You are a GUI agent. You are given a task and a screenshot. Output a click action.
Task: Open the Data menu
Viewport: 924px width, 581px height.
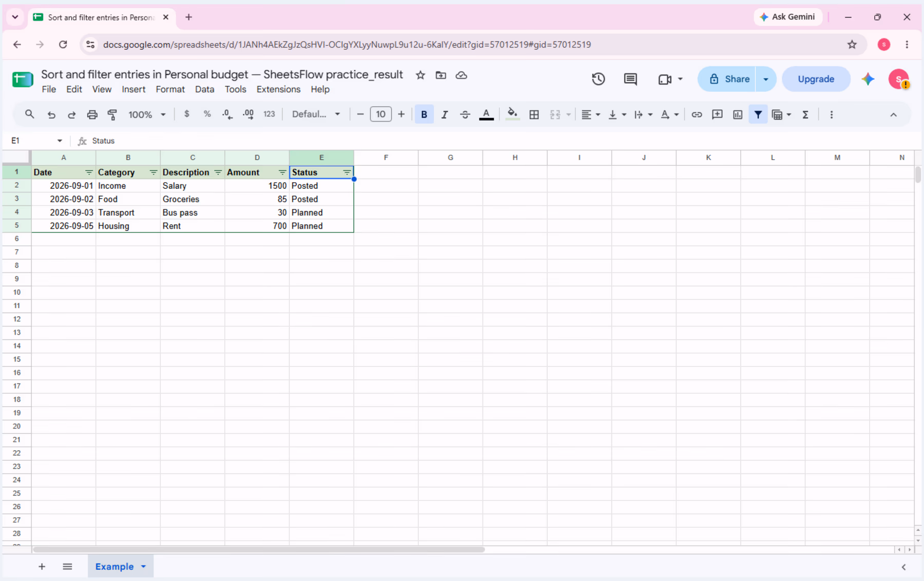(x=204, y=89)
